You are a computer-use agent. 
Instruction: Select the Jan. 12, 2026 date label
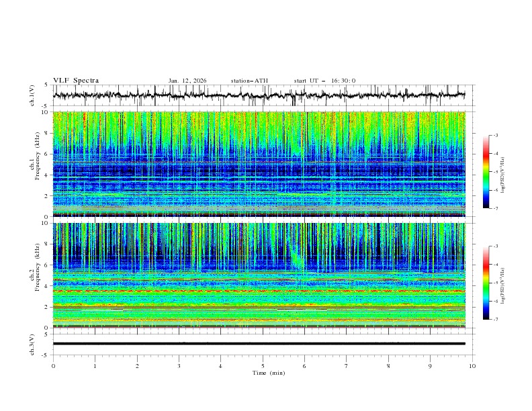pos(187,81)
